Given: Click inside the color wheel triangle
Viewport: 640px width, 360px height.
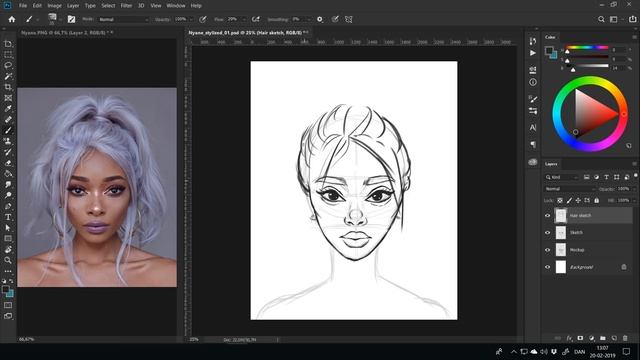Looking at the screenshot, I should point(591,113).
